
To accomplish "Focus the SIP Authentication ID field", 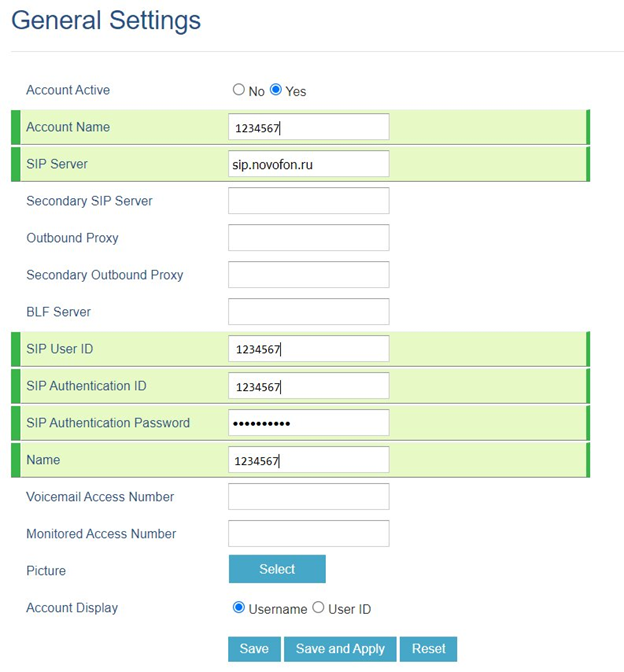I will [308, 386].
